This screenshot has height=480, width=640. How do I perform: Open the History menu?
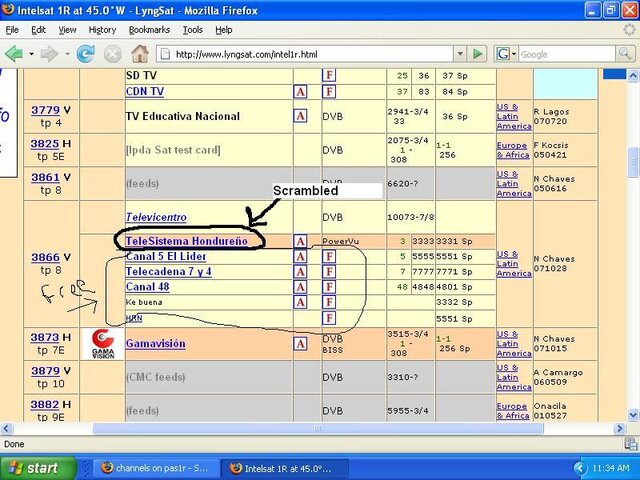tap(102, 30)
